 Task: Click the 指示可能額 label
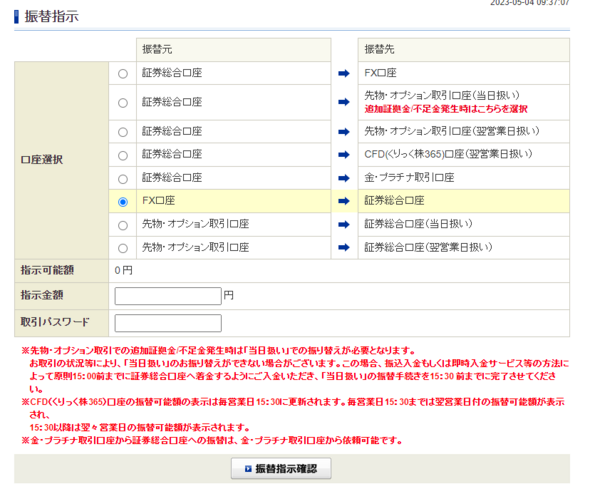(x=47, y=270)
